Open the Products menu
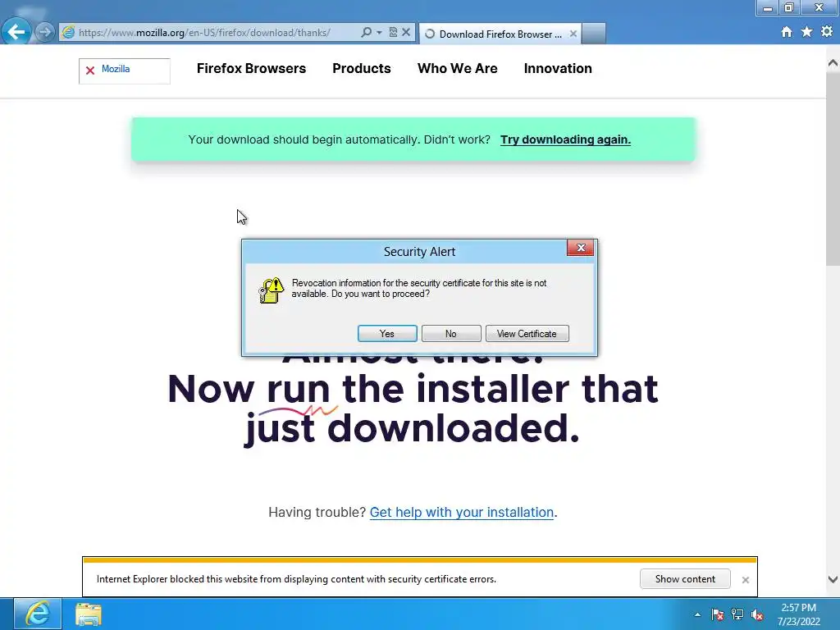 coord(362,69)
